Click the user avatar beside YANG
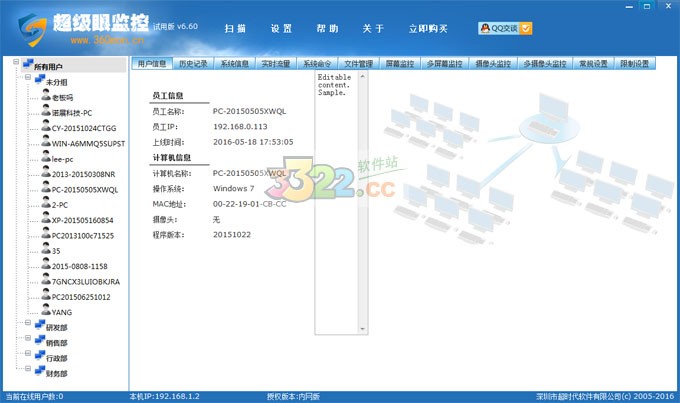The image size is (680, 403). coord(46,310)
